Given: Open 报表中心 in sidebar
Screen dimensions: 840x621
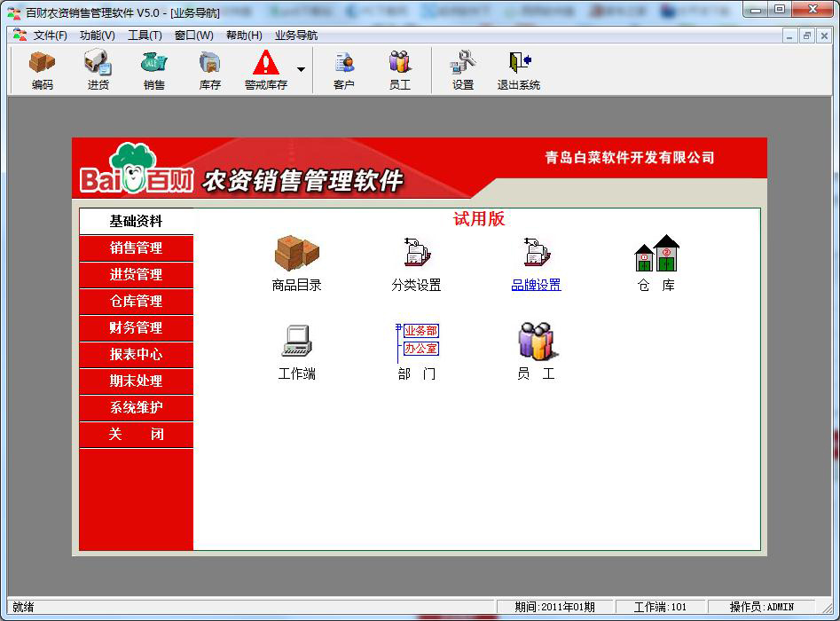Looking at the screenshot, I should (x=136, y=355).
